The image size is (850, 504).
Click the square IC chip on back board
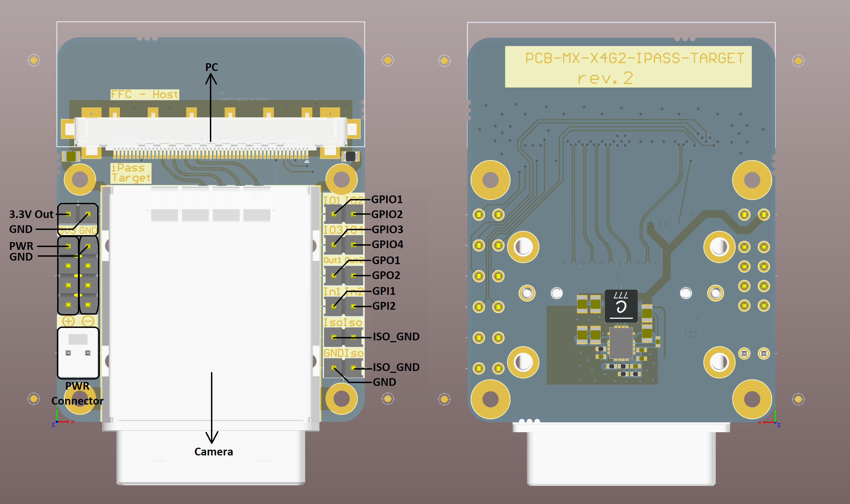tap(621, 343)
